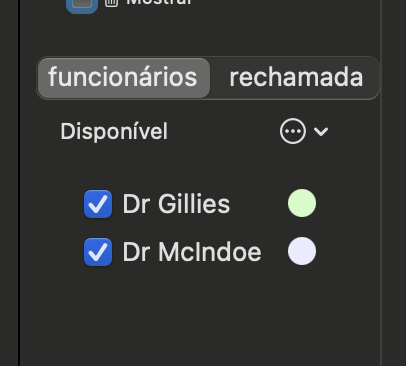Uncheck the Dr Gillies checkbox

[98, 204]
